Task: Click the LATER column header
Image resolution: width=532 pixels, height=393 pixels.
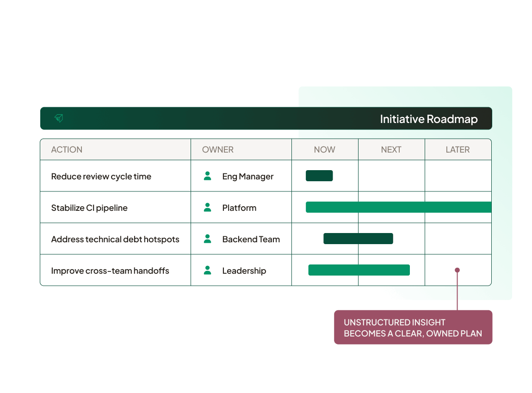Action: tap(458, 150)
